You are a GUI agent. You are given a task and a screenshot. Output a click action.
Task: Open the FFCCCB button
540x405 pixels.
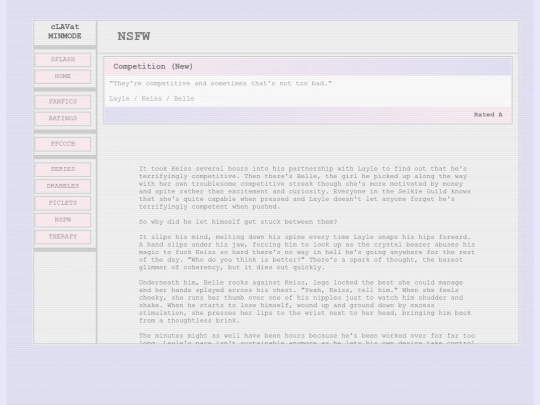(x=63, y=144)
